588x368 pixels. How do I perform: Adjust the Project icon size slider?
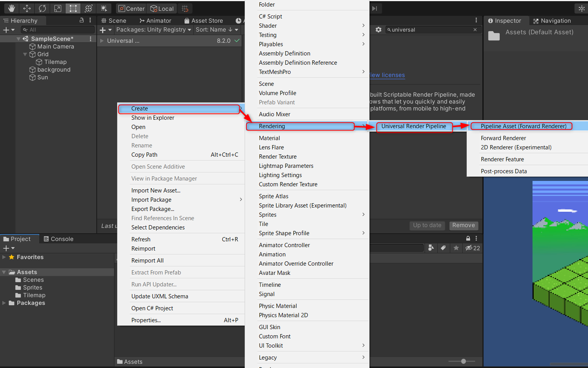(463, 361)
